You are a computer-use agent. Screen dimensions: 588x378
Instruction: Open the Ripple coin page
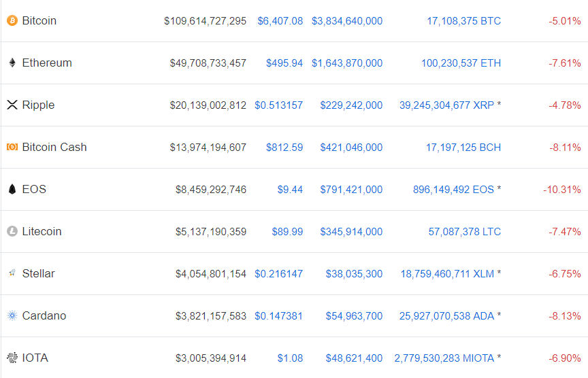coord(38,105)
